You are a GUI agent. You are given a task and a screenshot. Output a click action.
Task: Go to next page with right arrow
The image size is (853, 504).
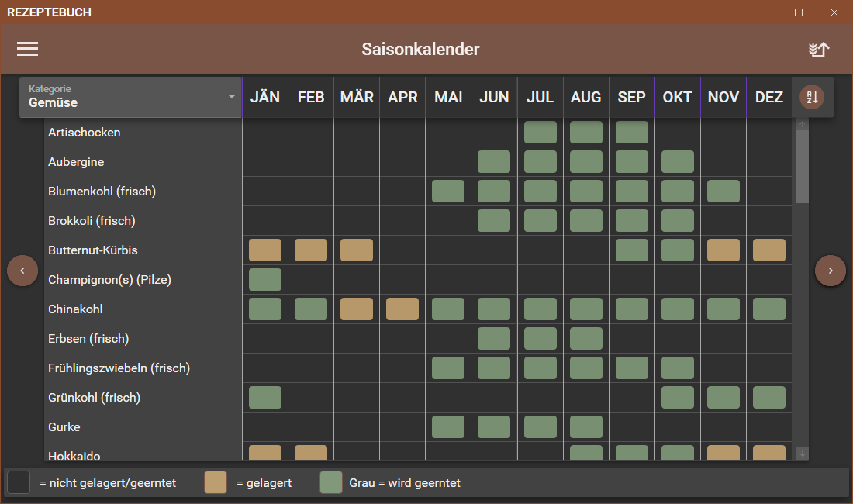click(831, 270)
